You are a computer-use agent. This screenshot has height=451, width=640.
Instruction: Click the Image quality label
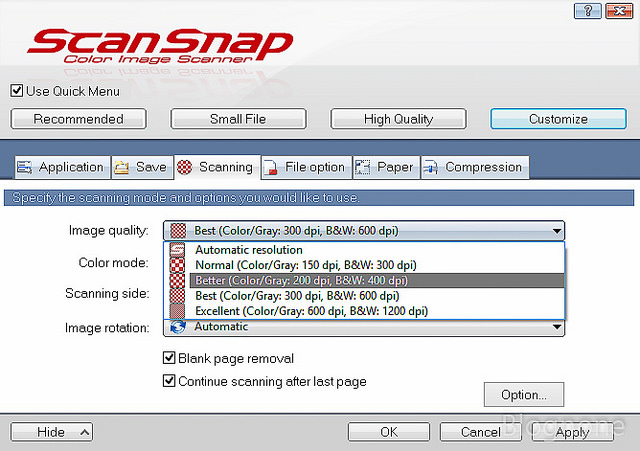coord(108,231)
